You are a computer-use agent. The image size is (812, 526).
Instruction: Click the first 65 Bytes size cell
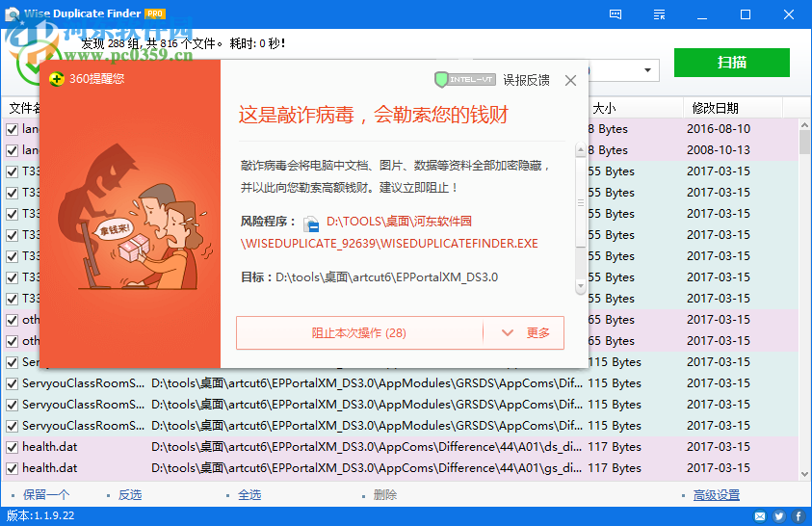click(x=611, y=320)
